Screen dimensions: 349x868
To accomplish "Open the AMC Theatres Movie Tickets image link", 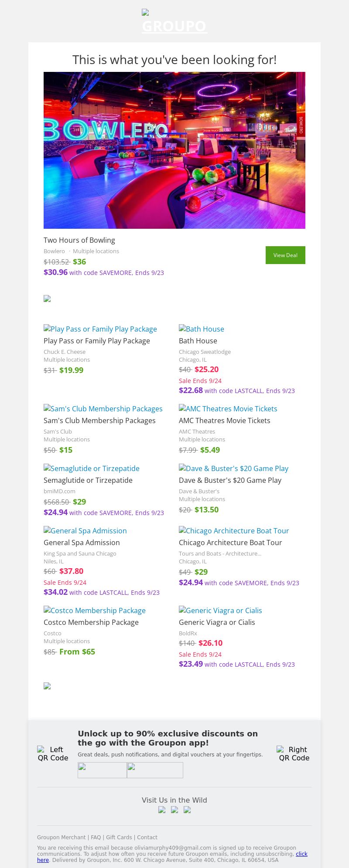I will coord(228,409).
